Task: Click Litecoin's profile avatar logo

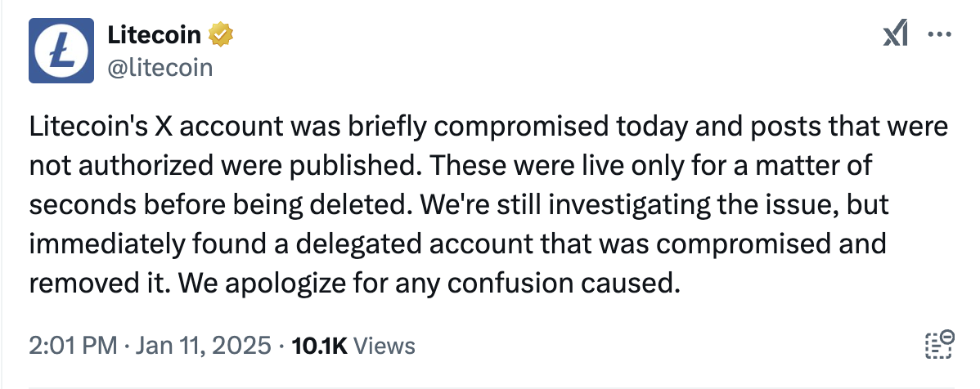Action: pyautogui.click(x=61, y=51)
